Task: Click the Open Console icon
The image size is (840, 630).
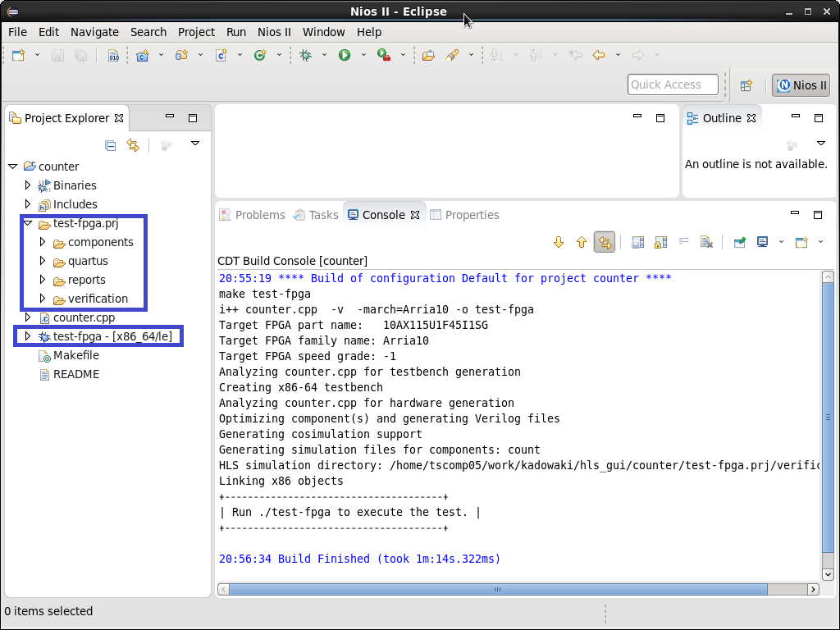Action: point(801,242)
